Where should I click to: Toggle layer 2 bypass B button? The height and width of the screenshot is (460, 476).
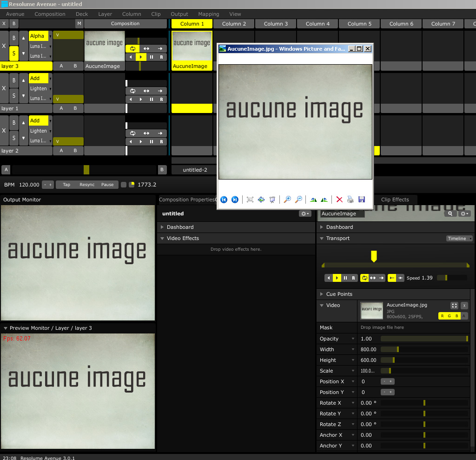(13, 122)
